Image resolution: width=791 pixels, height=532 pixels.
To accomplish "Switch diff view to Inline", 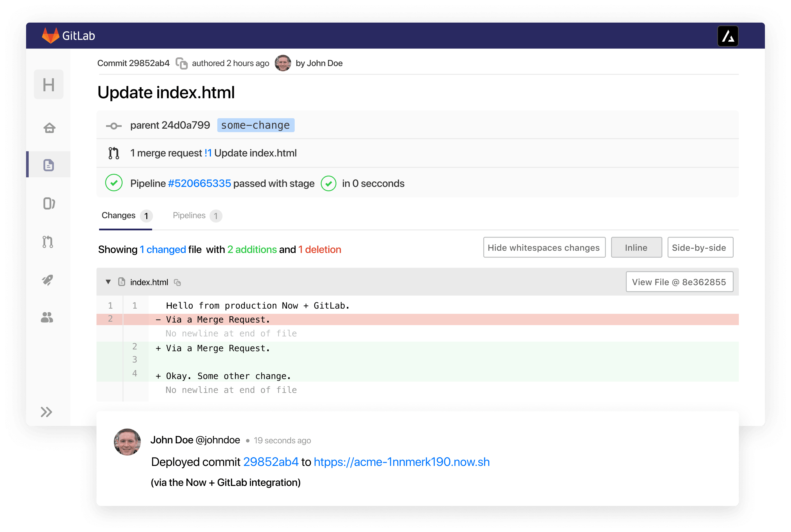I will 636,248.
